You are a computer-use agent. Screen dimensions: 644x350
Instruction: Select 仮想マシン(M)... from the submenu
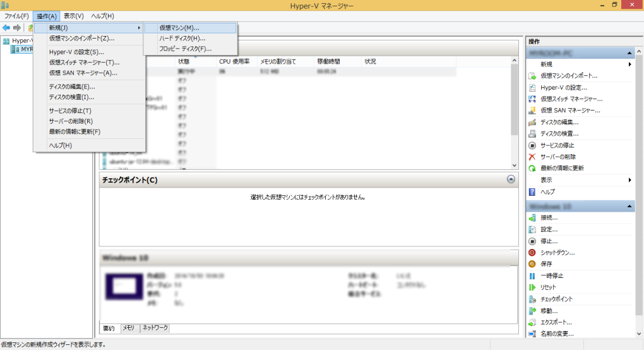[x=179, y=28]
